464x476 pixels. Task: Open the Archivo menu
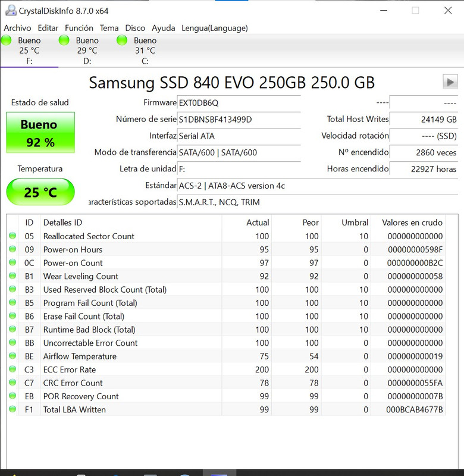(x=17, y=28)
